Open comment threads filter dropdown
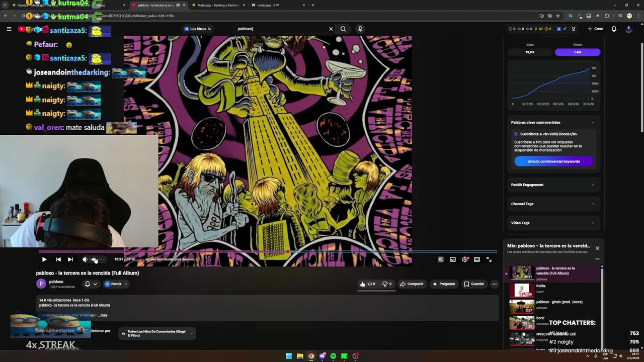The image size is (644, 362). click(x=157, y=333)
